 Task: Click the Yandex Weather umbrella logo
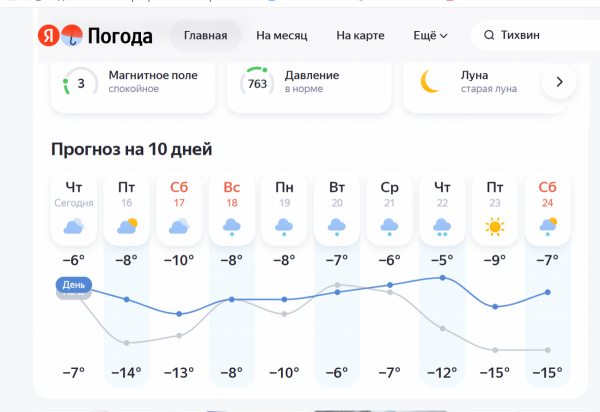(71, 37)
